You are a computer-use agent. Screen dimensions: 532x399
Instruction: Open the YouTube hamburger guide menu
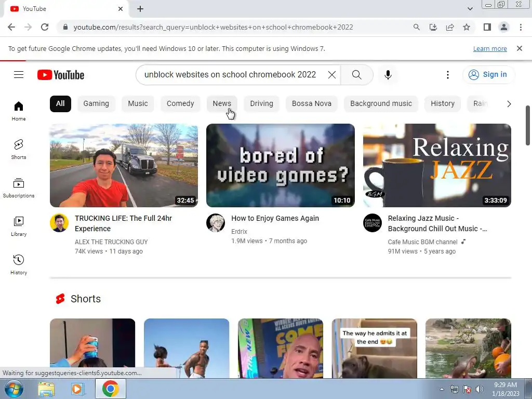[x=19, y=75]
